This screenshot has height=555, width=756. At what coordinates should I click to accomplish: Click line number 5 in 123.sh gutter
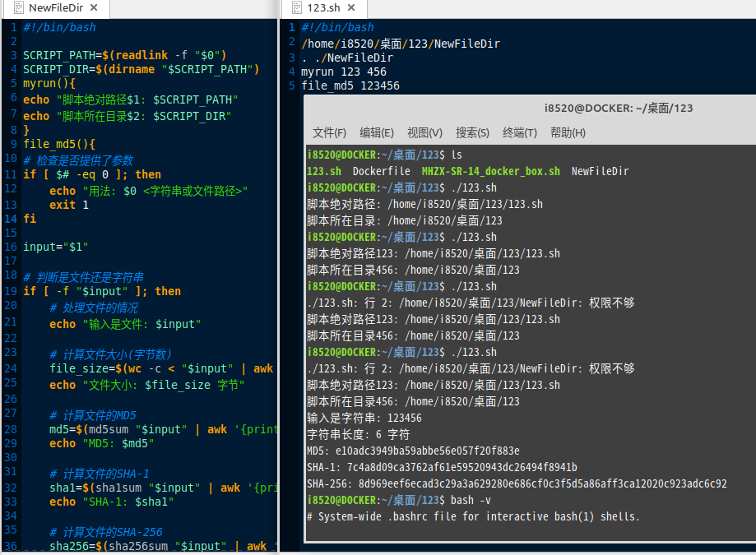point(291,86)
